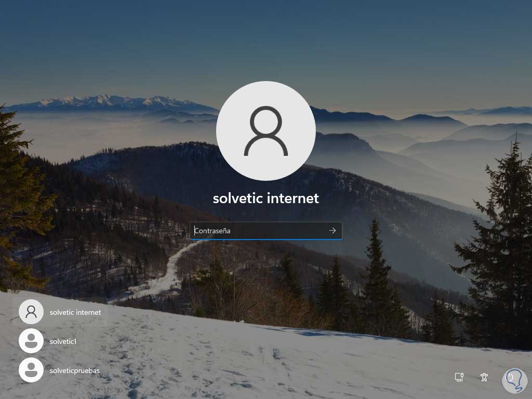The image size is (532, 399).
Task: Click the blue underline of password box
Action: point(266,239)
